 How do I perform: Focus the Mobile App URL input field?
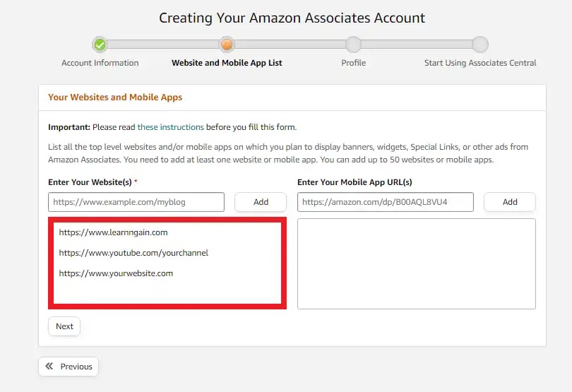[x=386, y=202]
